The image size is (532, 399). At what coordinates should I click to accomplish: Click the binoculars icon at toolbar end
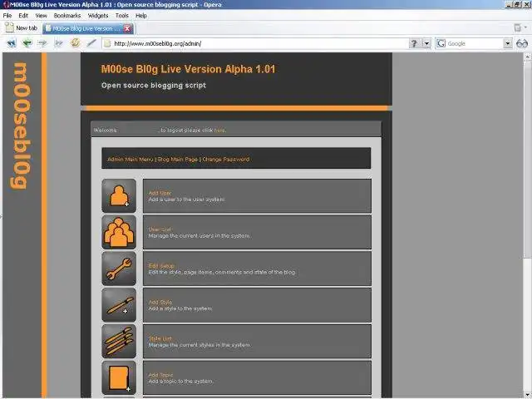pos(522,43)
